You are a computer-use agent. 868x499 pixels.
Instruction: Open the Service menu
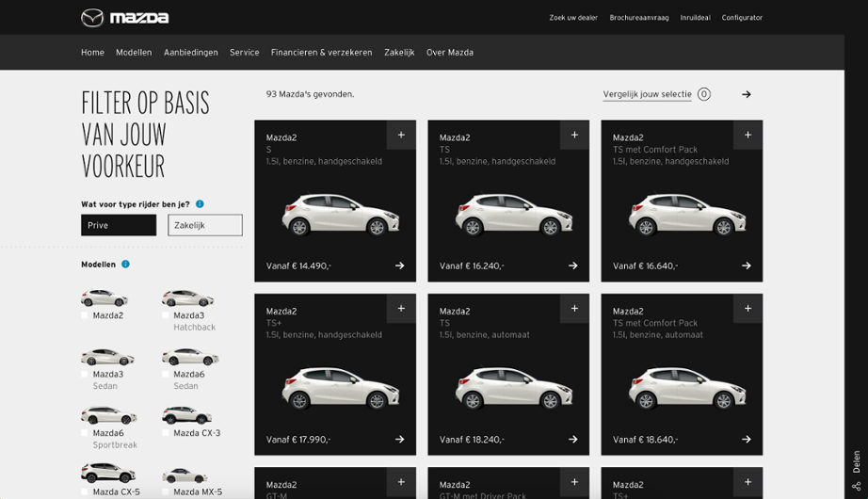click(x=244, y=53)
